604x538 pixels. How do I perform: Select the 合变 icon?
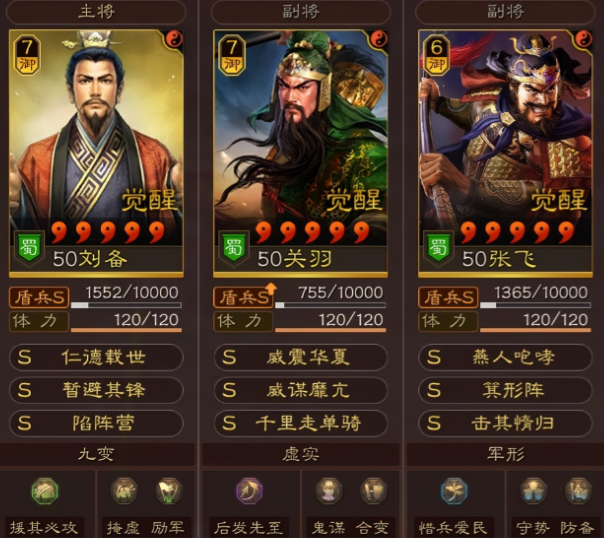(373, 491)
